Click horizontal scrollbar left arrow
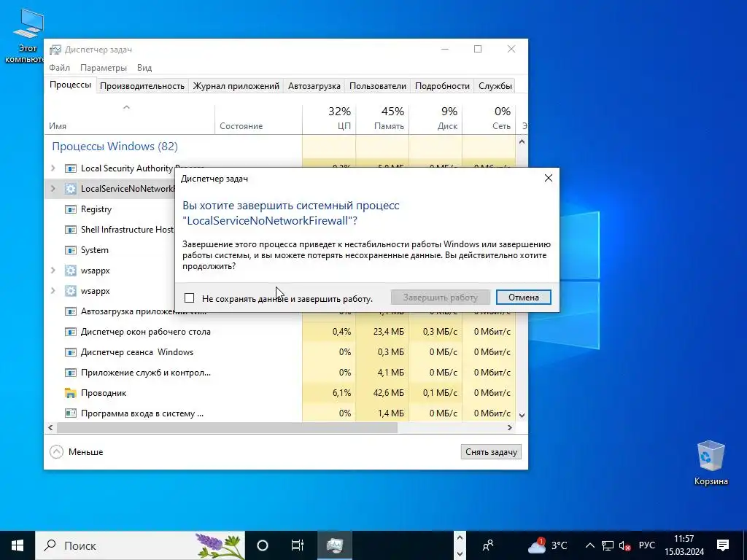747x560 pixels. point(50,427)
